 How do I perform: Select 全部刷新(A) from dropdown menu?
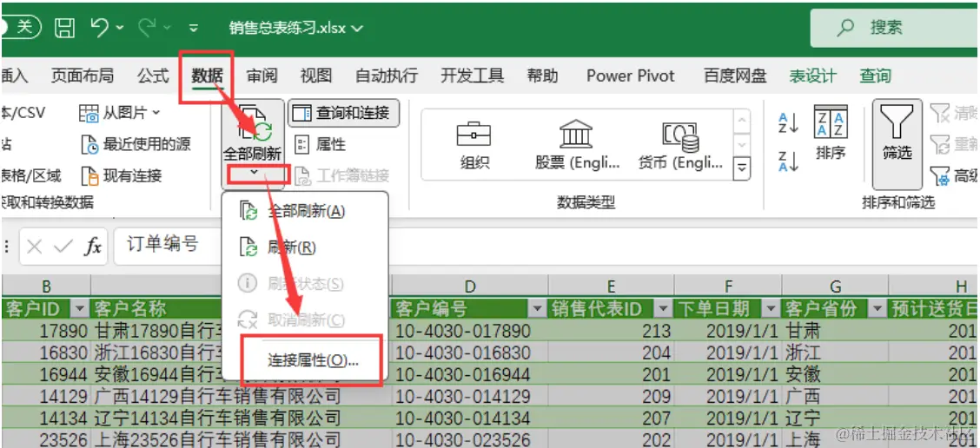coord(305,211)
